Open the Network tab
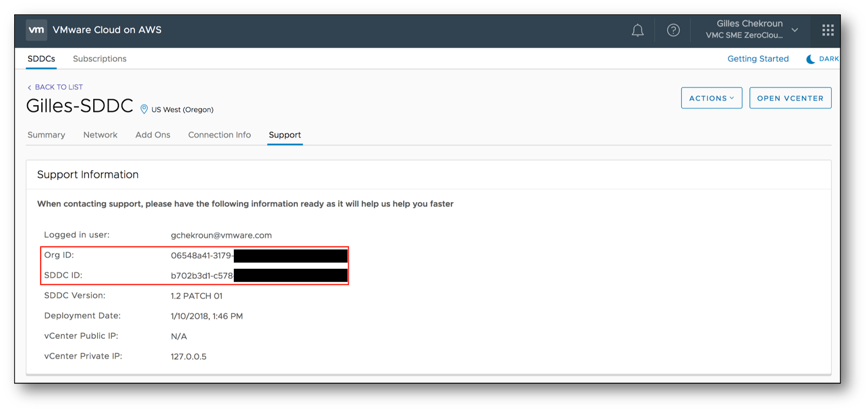Viewport: 868px width, 411px height. 100,135
